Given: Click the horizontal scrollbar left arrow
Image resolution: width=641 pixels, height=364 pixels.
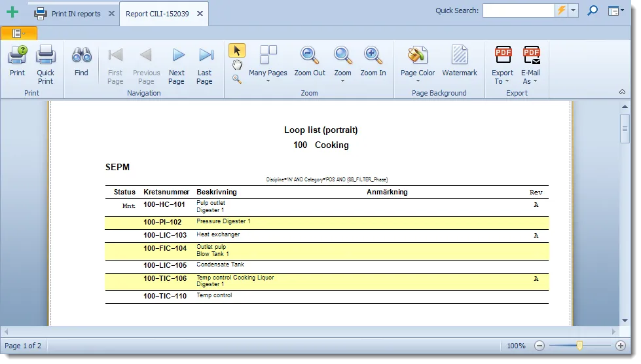Looking at the screenshot, I should click(6, 332).
